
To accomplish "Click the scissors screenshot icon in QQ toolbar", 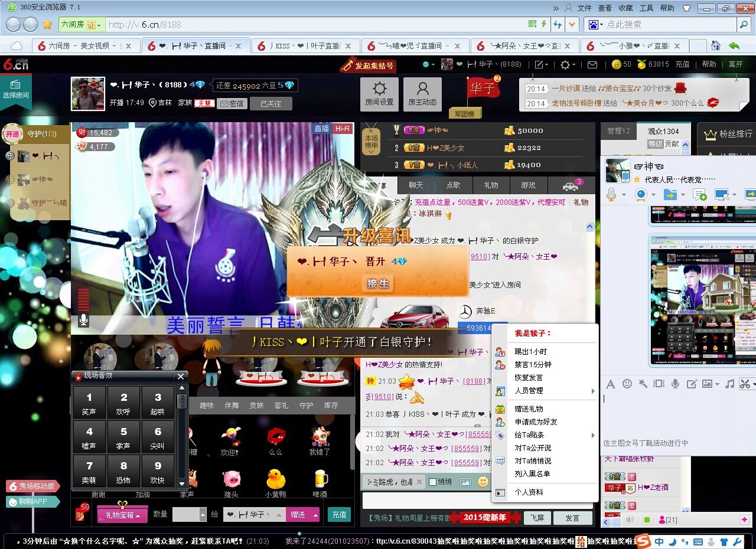I will (745, 384).
